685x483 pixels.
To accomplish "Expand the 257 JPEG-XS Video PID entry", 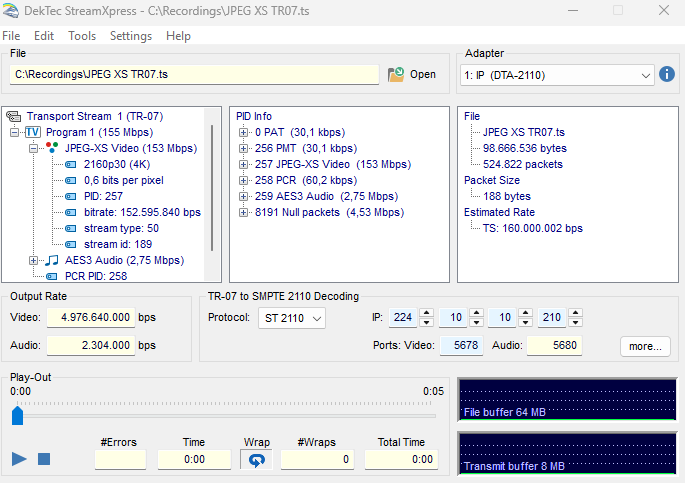I will pos(243,165).
